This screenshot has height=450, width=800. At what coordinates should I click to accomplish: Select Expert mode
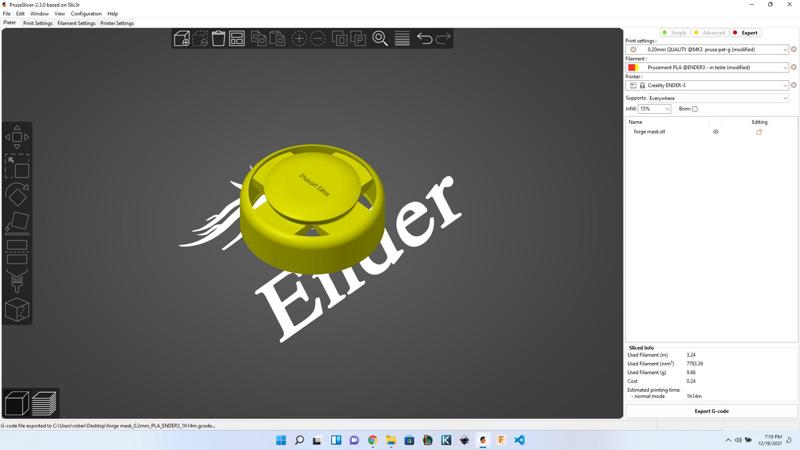[x=746, y=33]
